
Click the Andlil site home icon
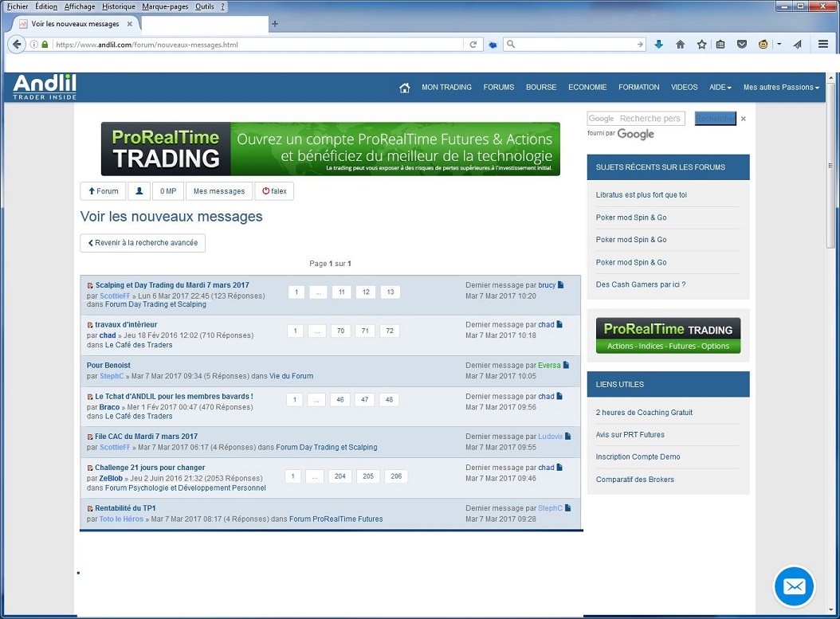pos(405,88)
